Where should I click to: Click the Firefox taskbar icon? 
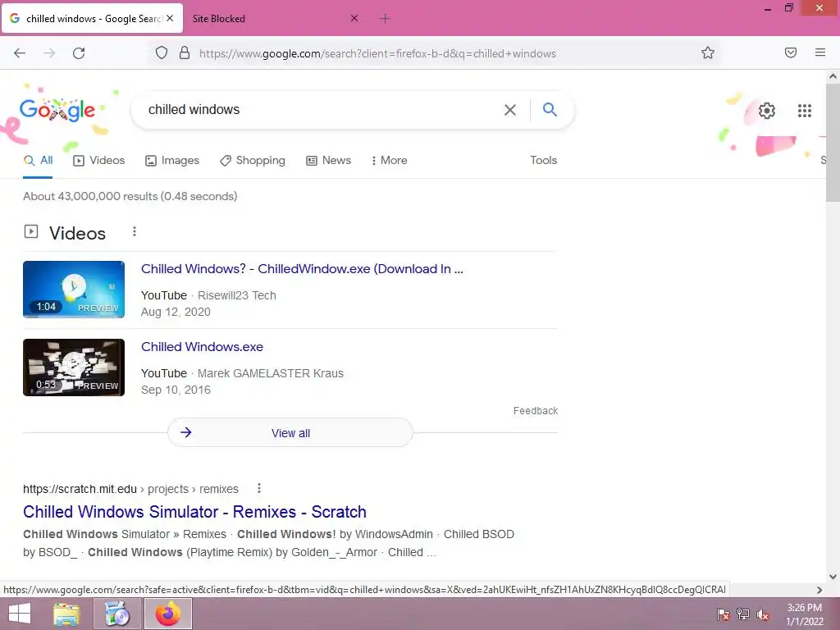168,614
